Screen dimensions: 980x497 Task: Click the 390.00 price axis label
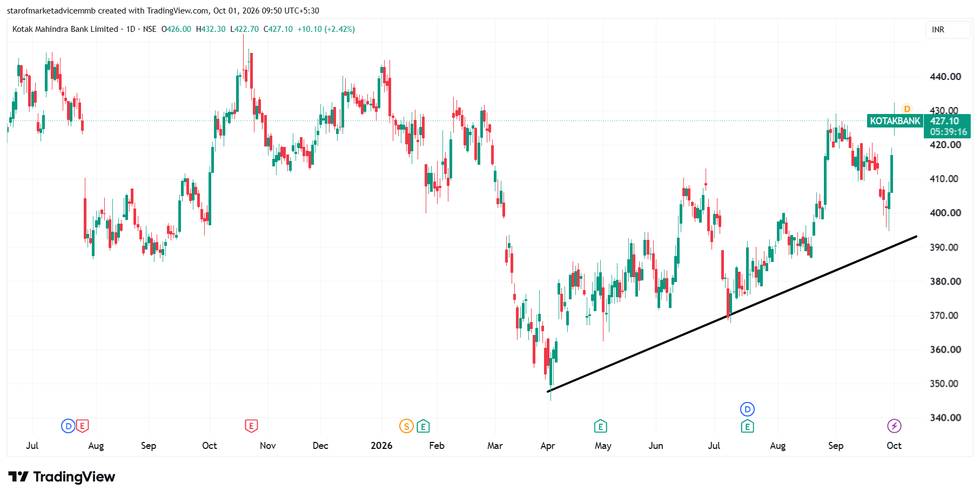945,247
